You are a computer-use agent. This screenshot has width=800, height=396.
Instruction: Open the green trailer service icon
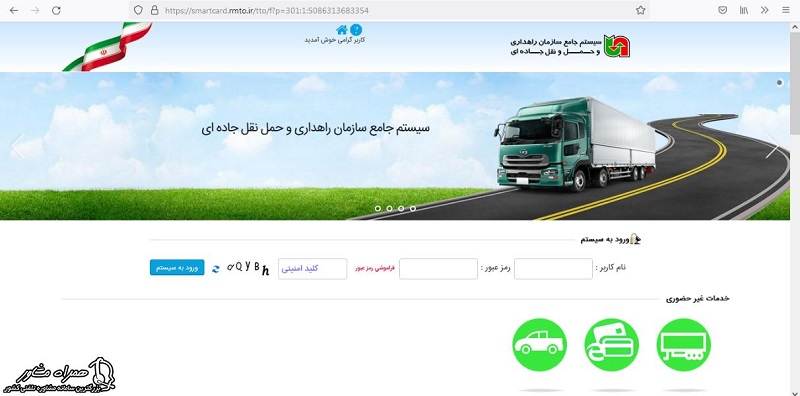(x=683, y=345)
